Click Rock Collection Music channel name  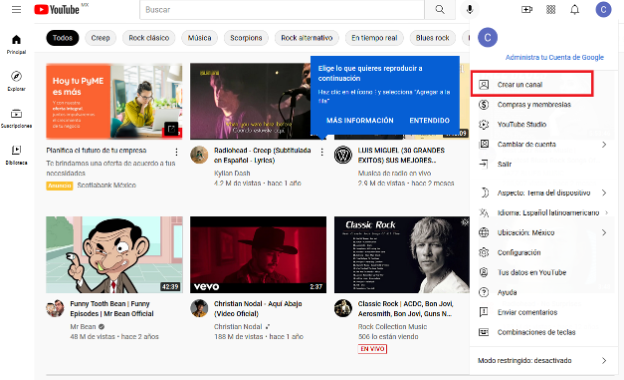click(x=392, y=327)
